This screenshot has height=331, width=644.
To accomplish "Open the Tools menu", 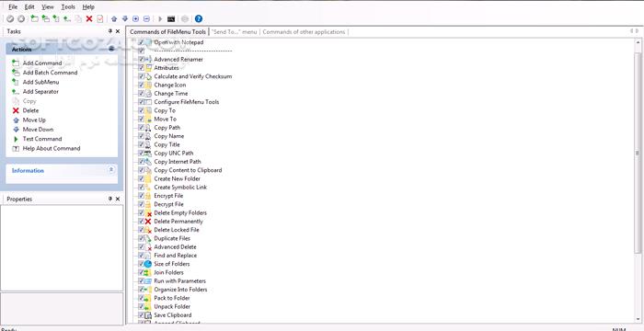I will click(68, 7).
